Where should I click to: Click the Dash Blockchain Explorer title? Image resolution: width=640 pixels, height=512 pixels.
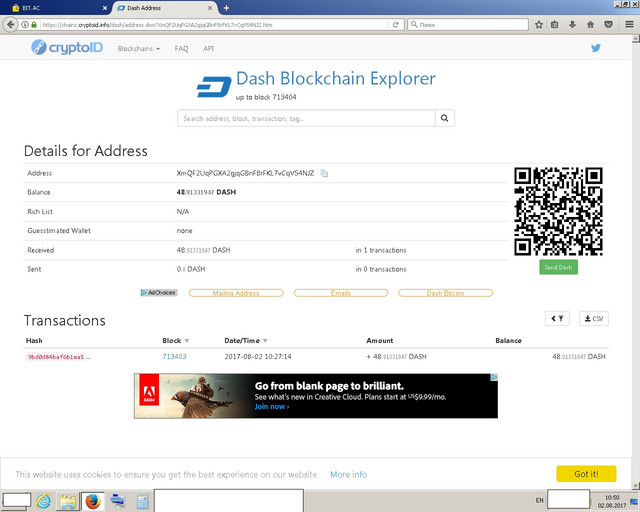pyautogui.click(x=336, y=78)
